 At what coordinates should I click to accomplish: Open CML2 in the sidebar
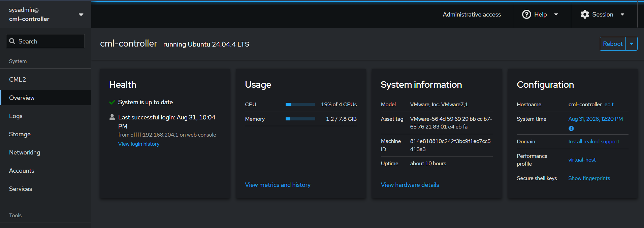[x=45, y=80]
